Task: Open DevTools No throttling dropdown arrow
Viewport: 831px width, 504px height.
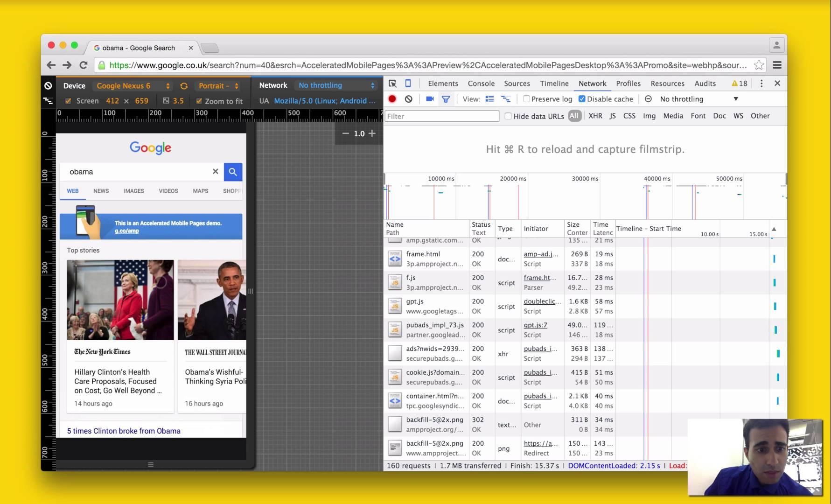Action: pos(736,99)
